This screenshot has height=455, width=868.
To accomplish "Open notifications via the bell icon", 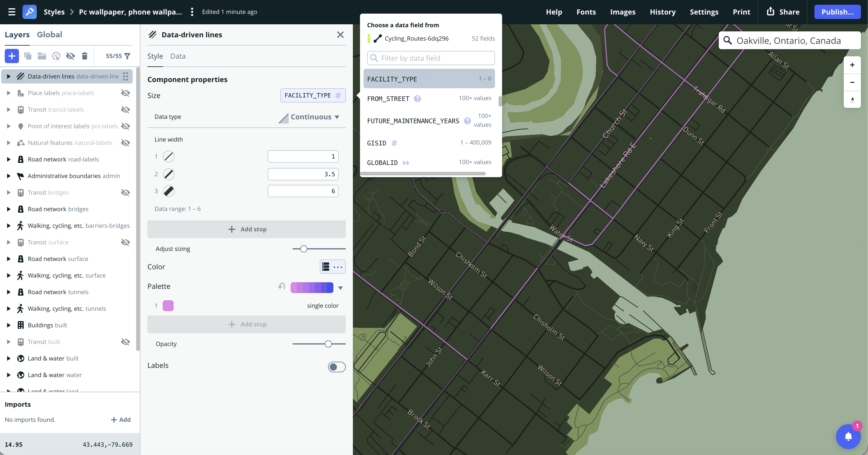I will click(x=848, y=436).
